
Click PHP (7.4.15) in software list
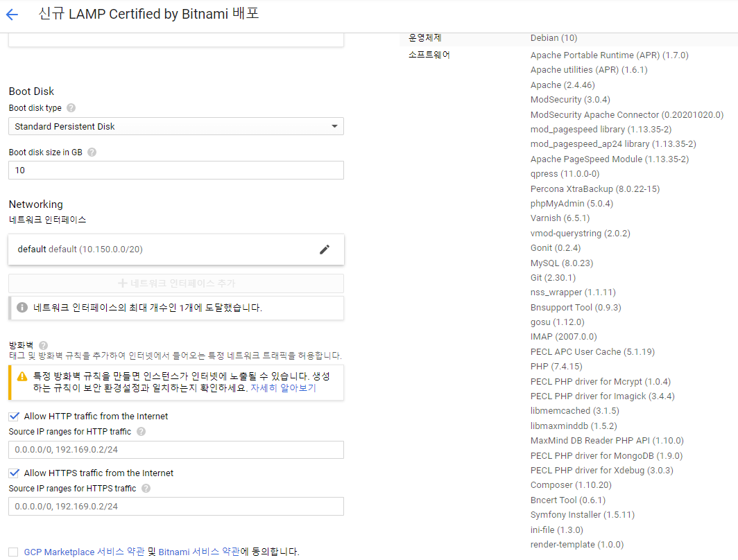point(556,366)
